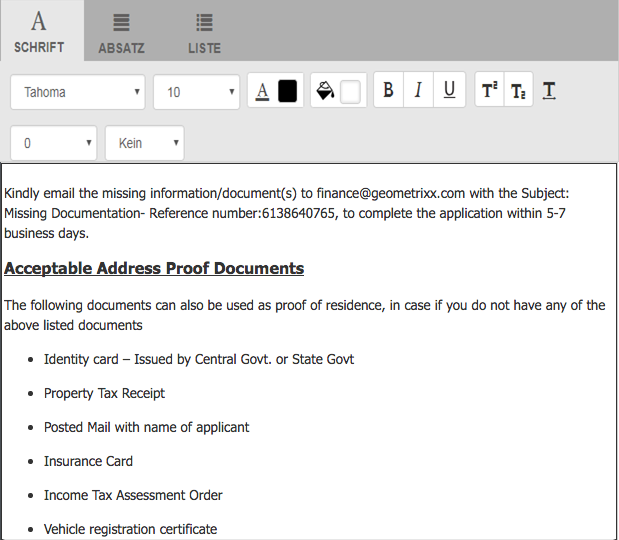Open the font size 10 dropdown
Viewport: 619px width, 540px height.
pos(196,92)
